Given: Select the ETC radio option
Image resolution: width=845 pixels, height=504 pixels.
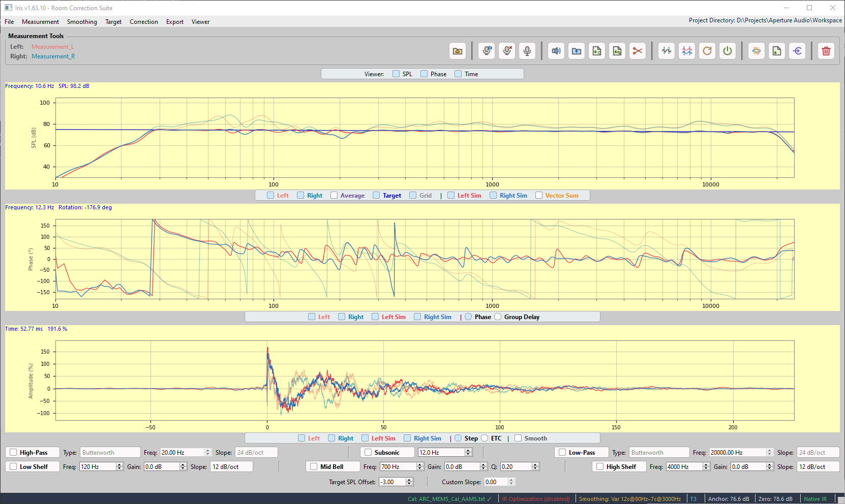Looking at the screenshot, I should 485,438.
